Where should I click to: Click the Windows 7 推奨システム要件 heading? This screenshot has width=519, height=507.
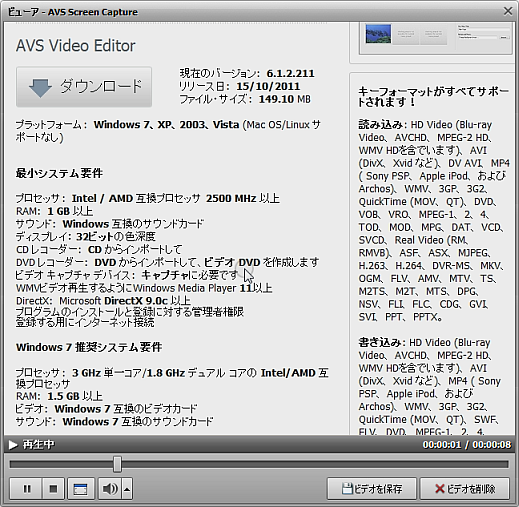[89, 347]
